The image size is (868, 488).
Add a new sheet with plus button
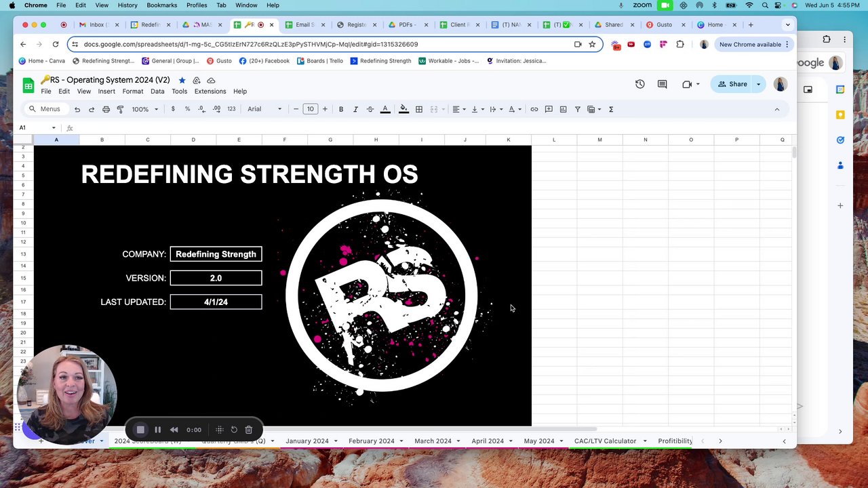tap(41, 441)
